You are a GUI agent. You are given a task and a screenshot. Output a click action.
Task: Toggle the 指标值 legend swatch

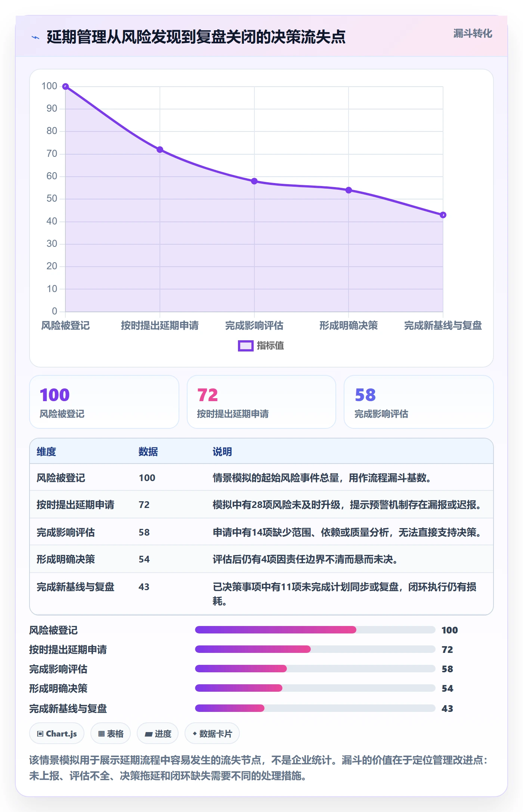point(245,346)
